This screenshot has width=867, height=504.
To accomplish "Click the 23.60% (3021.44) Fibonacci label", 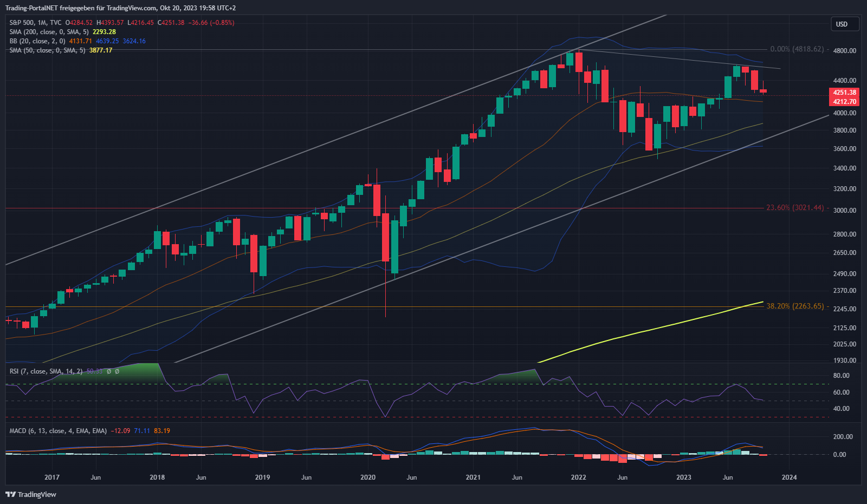I will [795, 207].
